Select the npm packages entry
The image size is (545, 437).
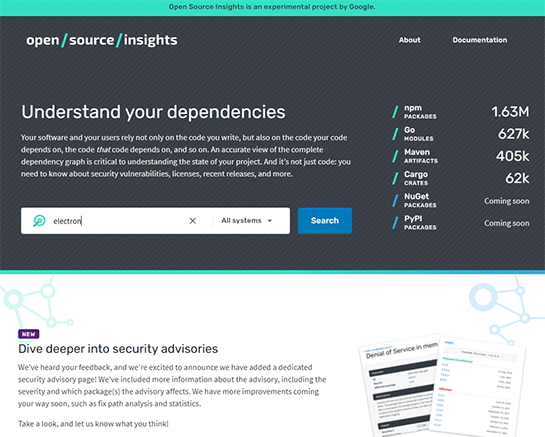(461, 112)
